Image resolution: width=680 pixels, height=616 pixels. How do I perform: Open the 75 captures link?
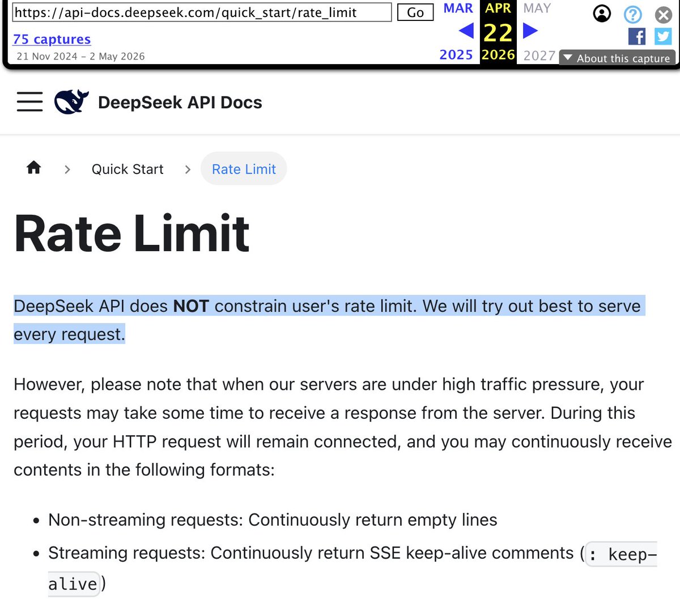(x=52, y=39)
